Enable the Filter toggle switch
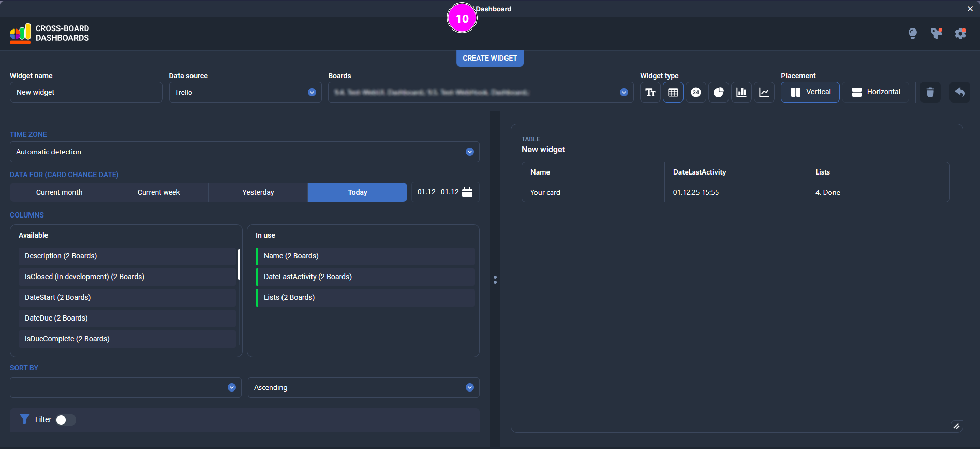This screenshot has height=449, width=980. 65,419
